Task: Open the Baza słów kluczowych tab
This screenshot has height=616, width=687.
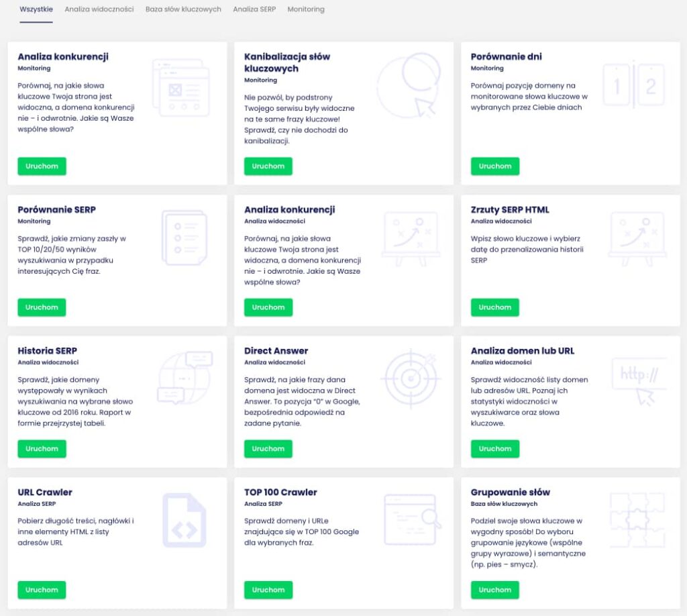Action: [x=183, y=9]
